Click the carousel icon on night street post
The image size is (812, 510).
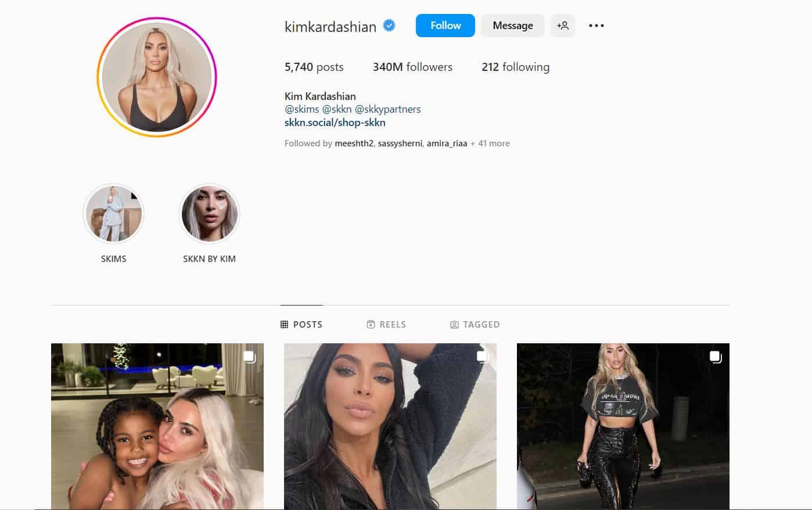click(x=715, y=357)
